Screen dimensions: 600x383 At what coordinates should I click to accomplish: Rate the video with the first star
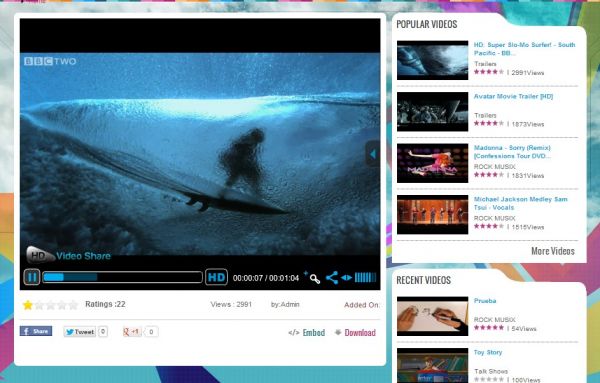28,305
